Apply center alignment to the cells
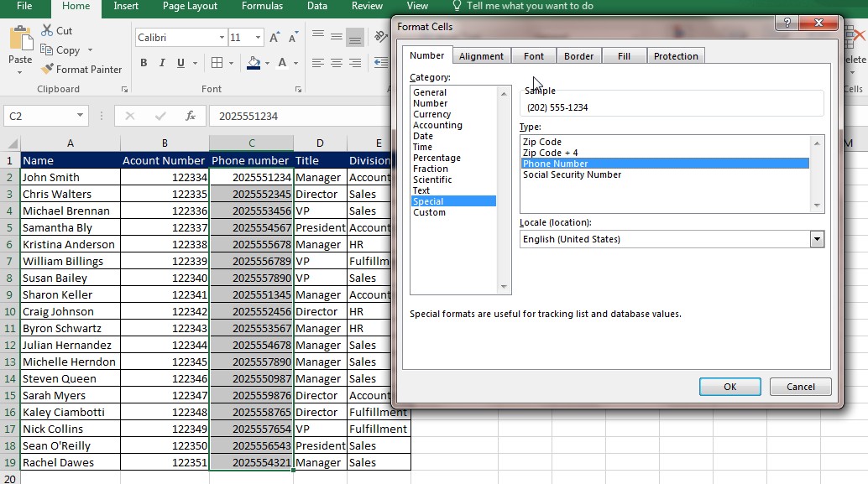The image size is (868, 484). (335, 62)
